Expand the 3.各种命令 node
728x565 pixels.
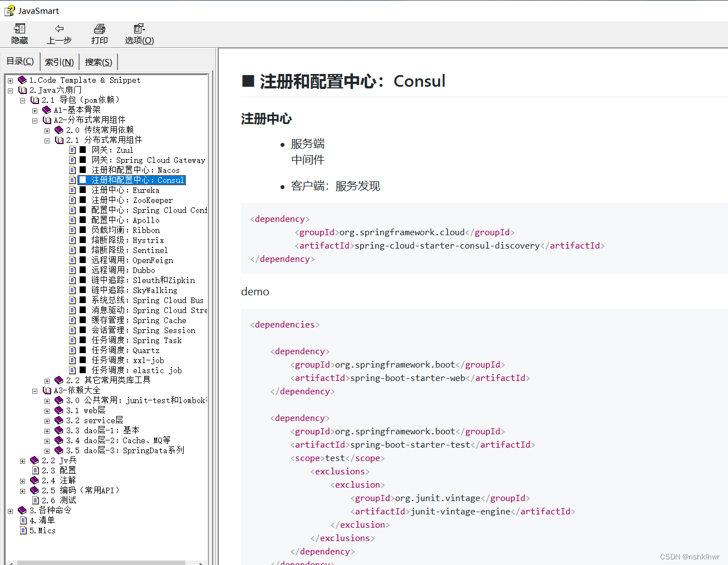[10, 511]
